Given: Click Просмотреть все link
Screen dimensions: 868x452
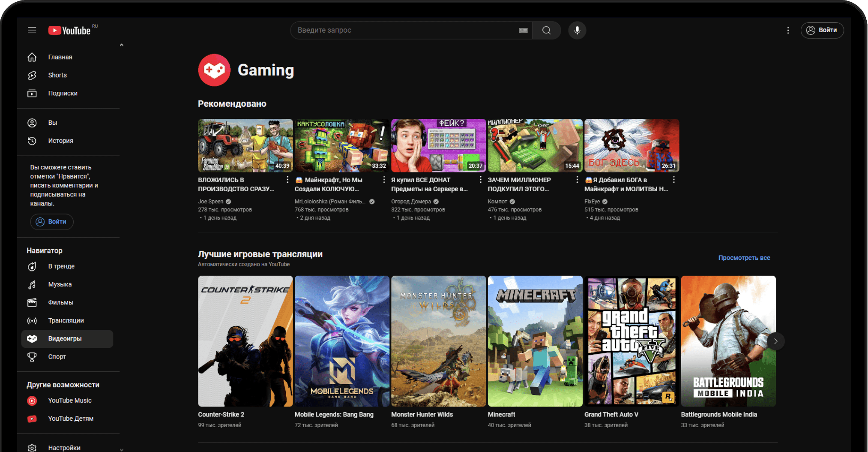Looking at the screenshot, I should (x=744, y=258).
